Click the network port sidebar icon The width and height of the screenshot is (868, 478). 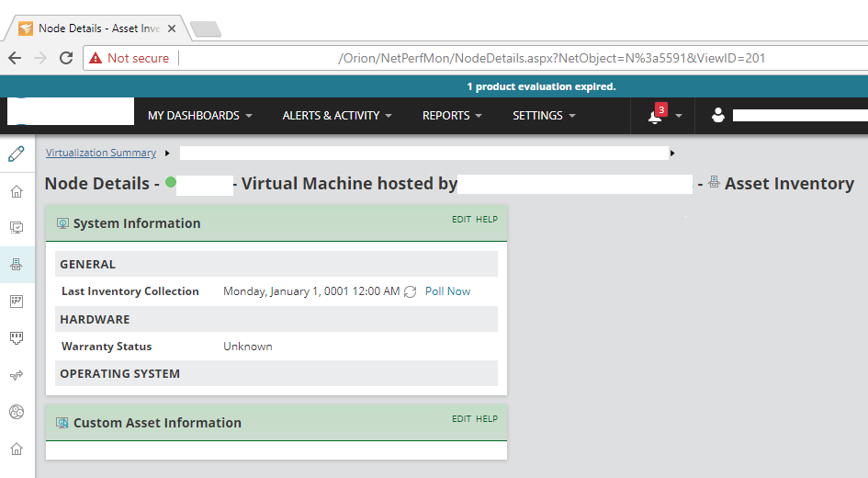tap(17, 338)
